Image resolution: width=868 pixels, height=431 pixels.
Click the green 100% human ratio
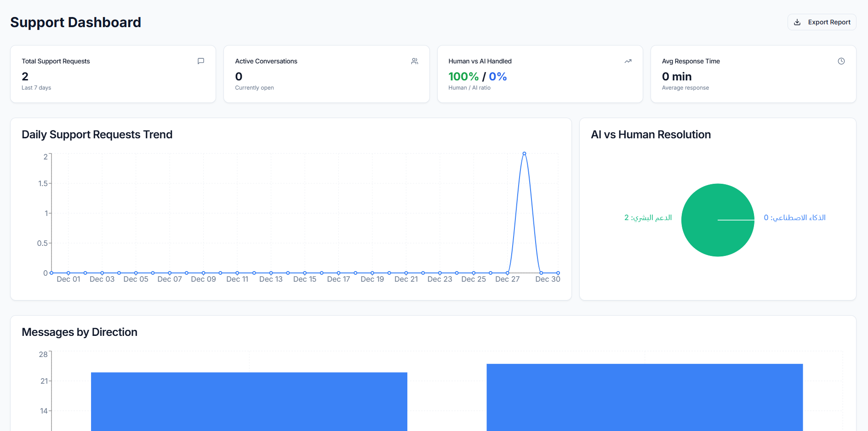pyautogui.click(x=463, y=76)
